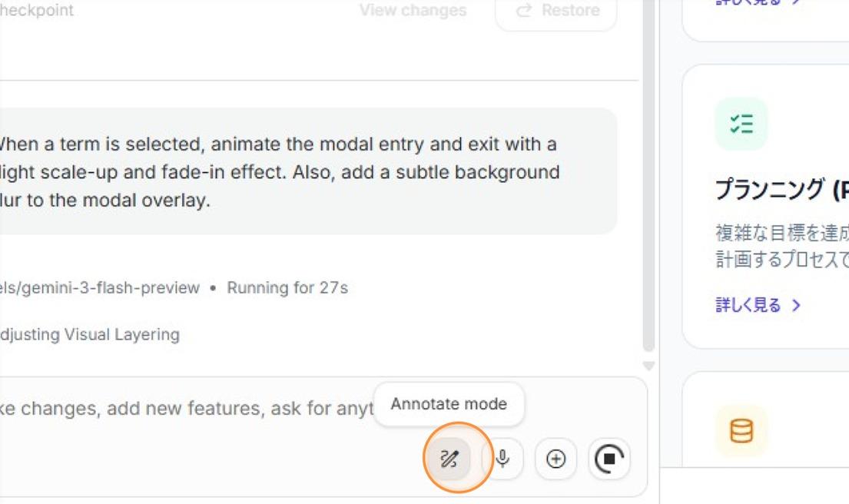Click the modal animation request message bubble

[x=307, y=172]
